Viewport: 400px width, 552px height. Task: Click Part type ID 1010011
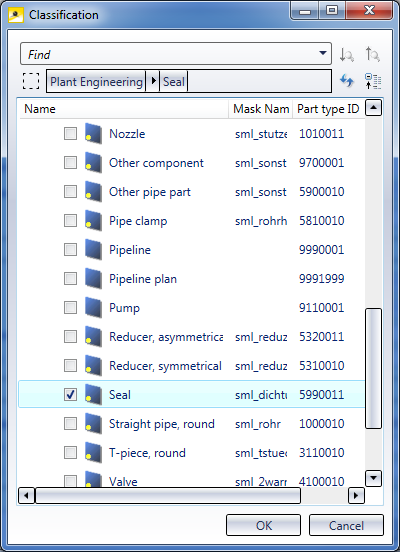coord(321,134)
